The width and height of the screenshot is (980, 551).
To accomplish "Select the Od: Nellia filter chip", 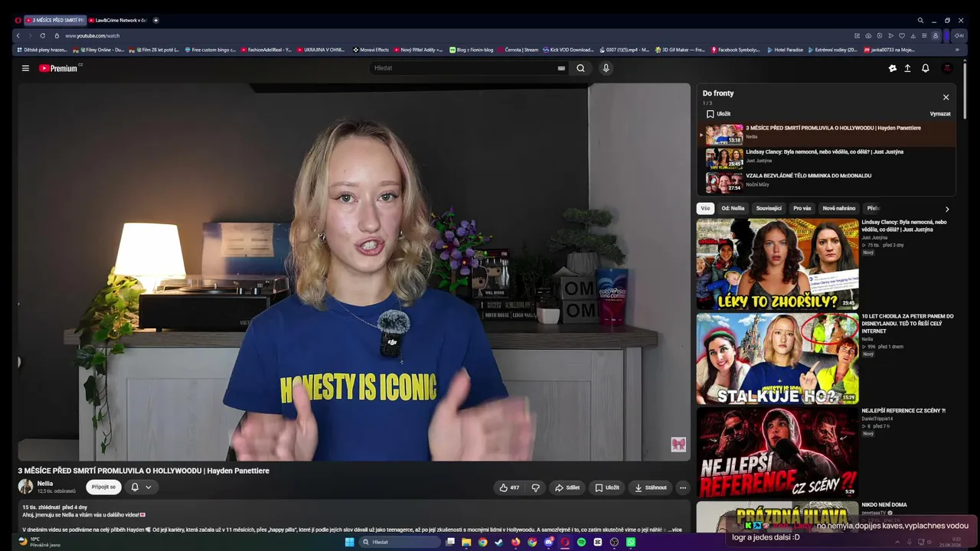I will pos(733,208).
